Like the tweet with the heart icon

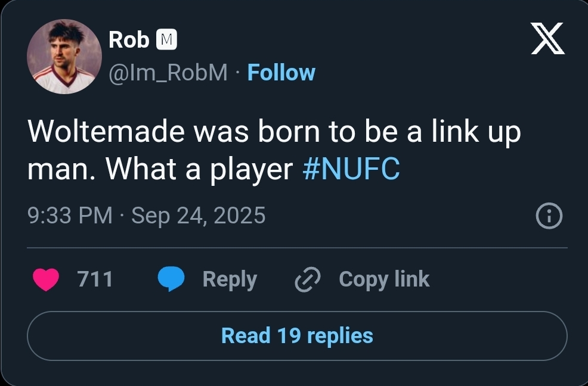[46, 279]
